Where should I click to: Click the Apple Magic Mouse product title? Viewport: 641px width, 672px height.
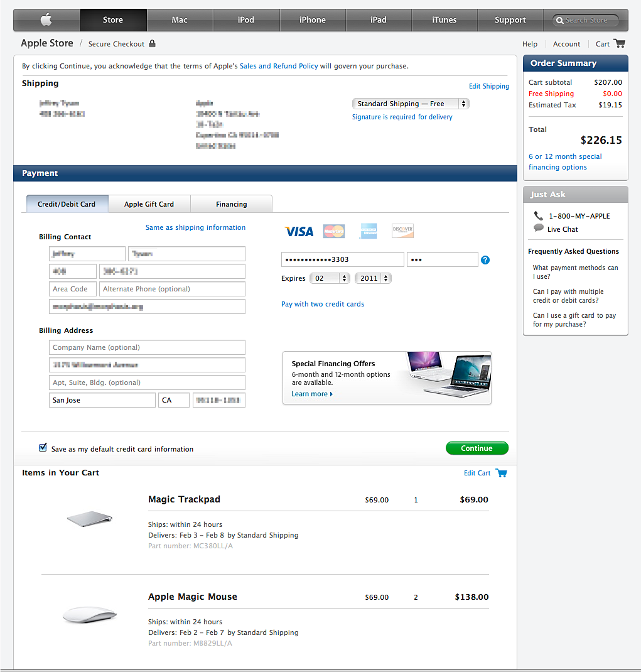click(x=192, y=597)
